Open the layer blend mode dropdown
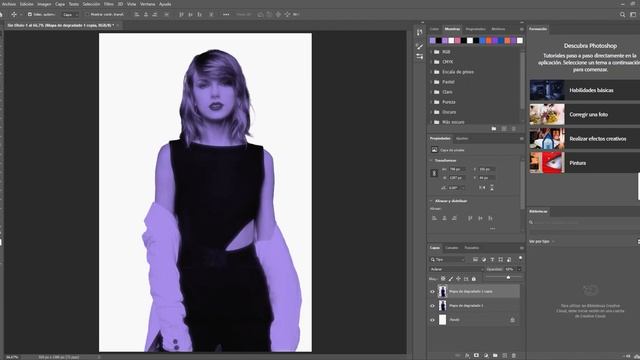This screenshot has width=640, height=360. point(456,269)
